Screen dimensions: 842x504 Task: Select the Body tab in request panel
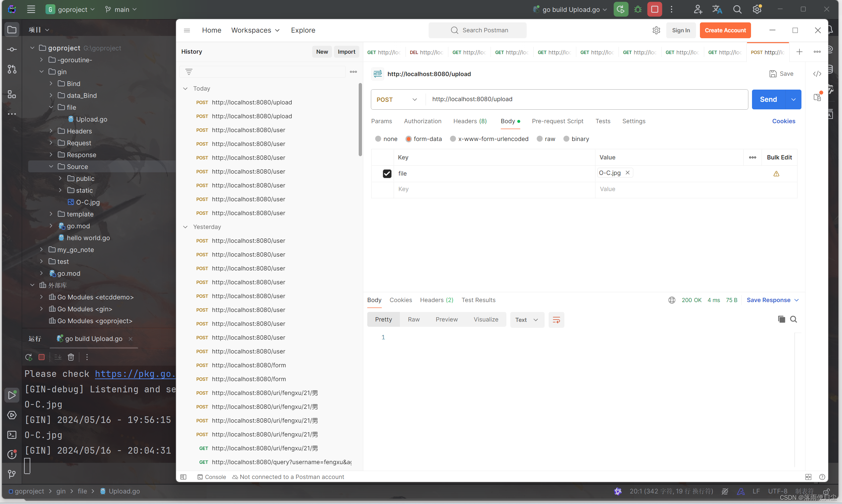tap(508, 121)
